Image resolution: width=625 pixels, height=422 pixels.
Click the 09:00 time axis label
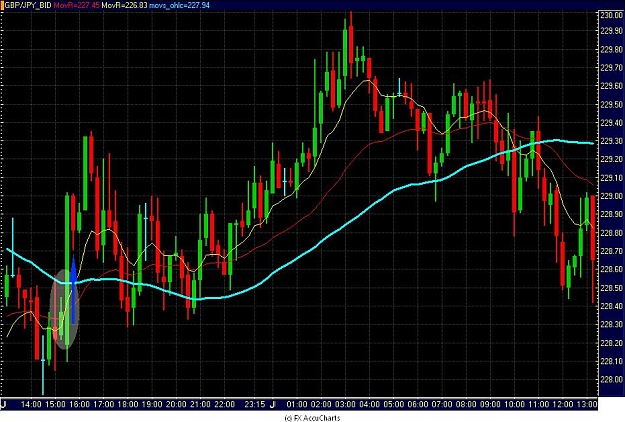490,404
